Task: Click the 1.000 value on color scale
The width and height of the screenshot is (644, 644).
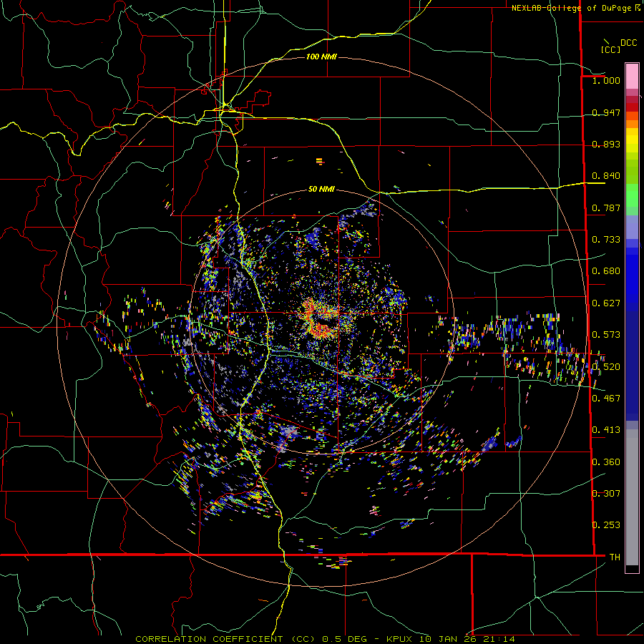Action: (x=606, y=80)
